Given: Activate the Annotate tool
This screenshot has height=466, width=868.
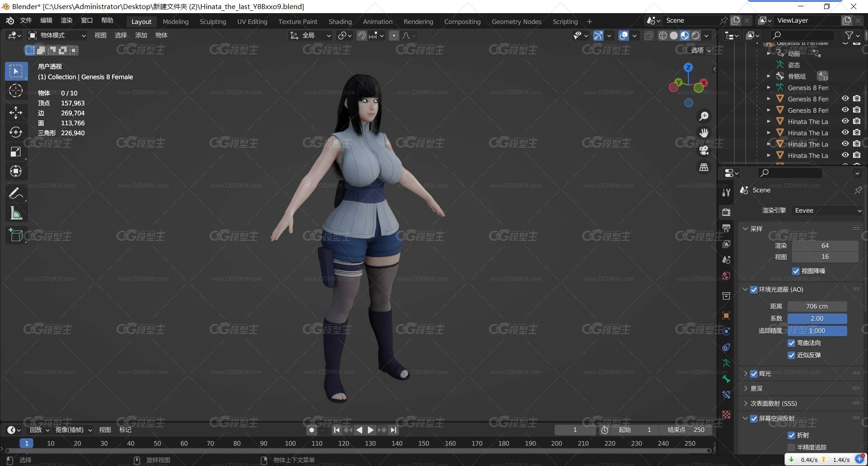Looking at the screenshot, I should point(16,193).
